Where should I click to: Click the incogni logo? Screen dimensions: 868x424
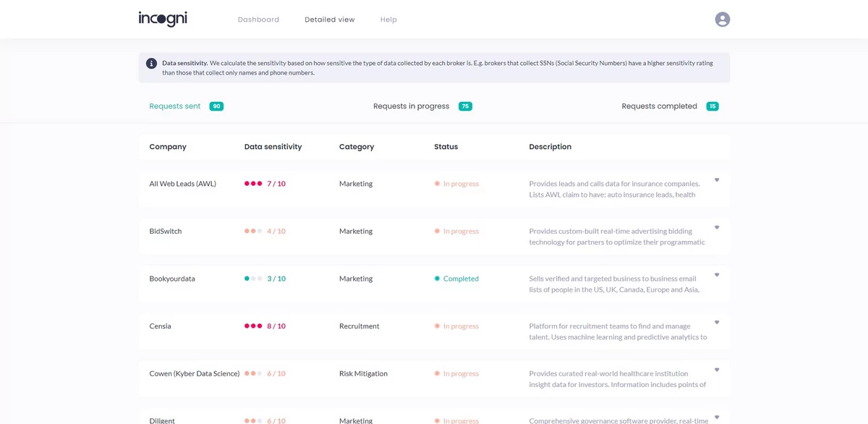tap(163, 19)
